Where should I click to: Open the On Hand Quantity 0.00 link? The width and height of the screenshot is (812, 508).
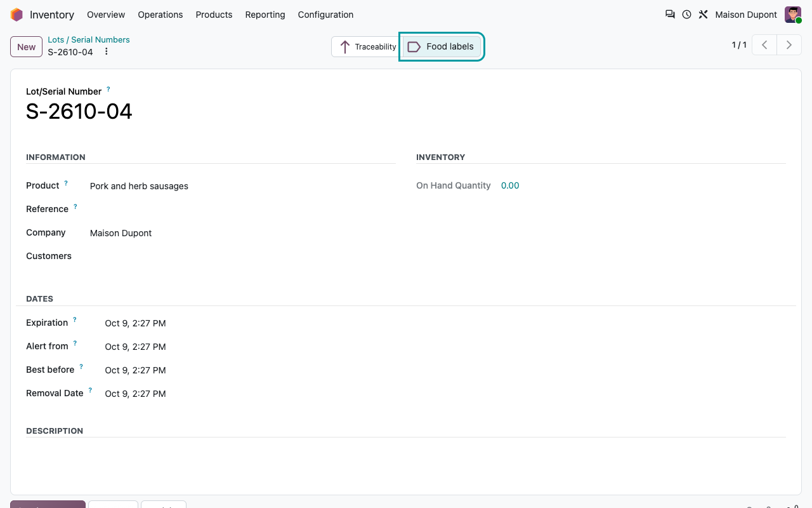click(510, 185)
